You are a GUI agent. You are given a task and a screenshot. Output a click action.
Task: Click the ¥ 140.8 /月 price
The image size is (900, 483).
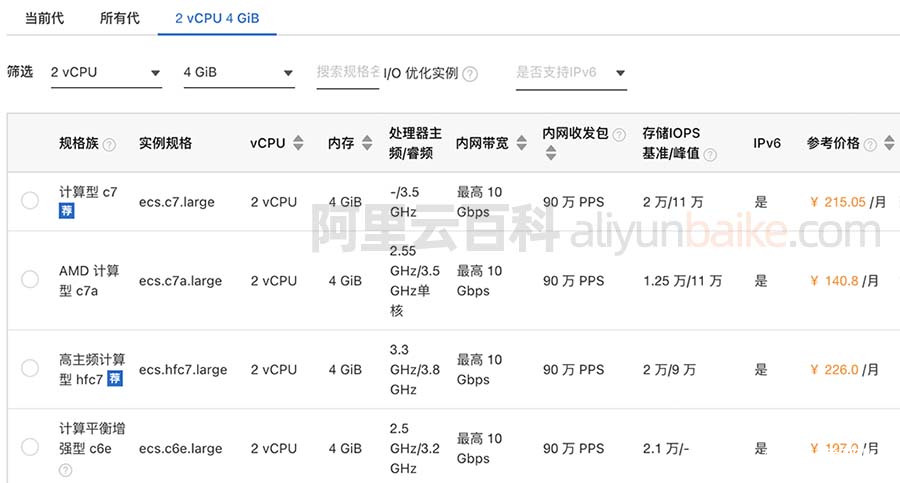tap(844, 281)
